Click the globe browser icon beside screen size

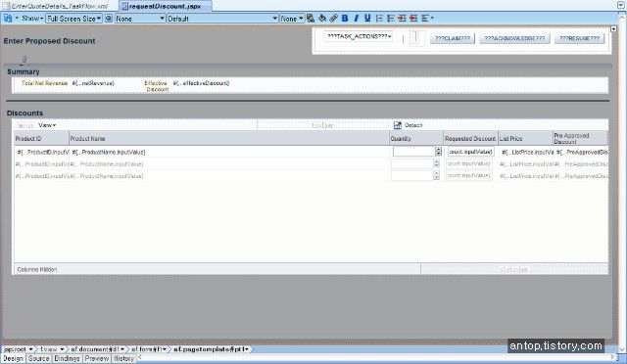pyautogui.click(x=109, y=19)
